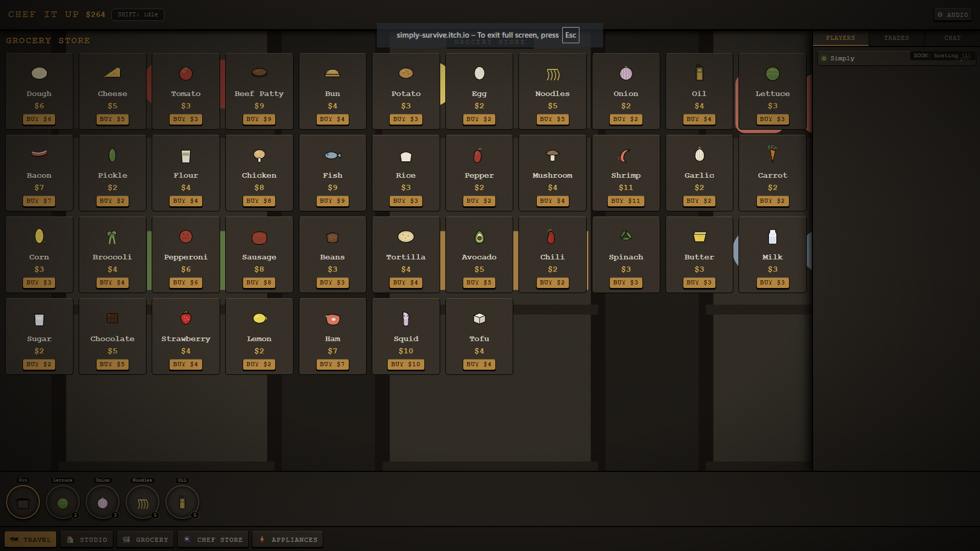Select the Beef Patty icon

pyautogui.click(x=259, y=73)
